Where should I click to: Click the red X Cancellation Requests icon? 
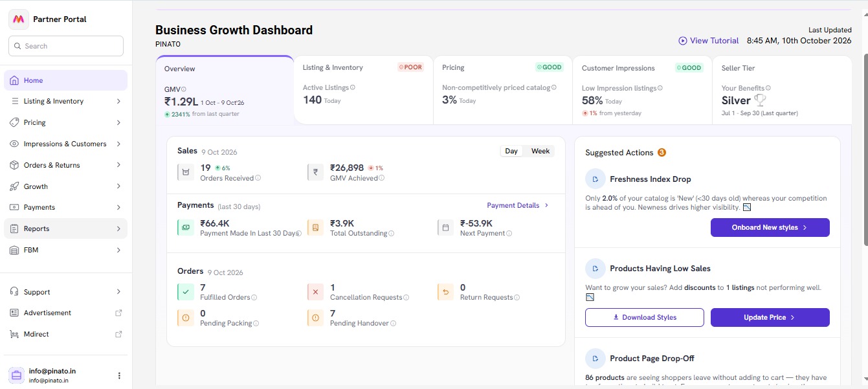[315, 292]
